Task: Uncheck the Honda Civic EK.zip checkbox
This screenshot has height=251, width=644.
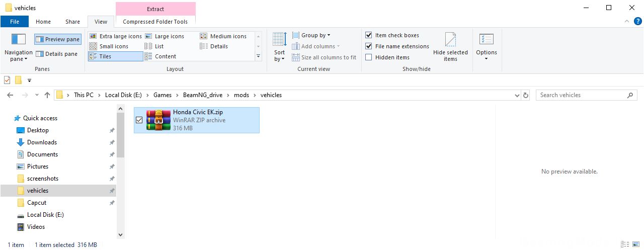Action: pyautogui.click(x=139, y=120)
